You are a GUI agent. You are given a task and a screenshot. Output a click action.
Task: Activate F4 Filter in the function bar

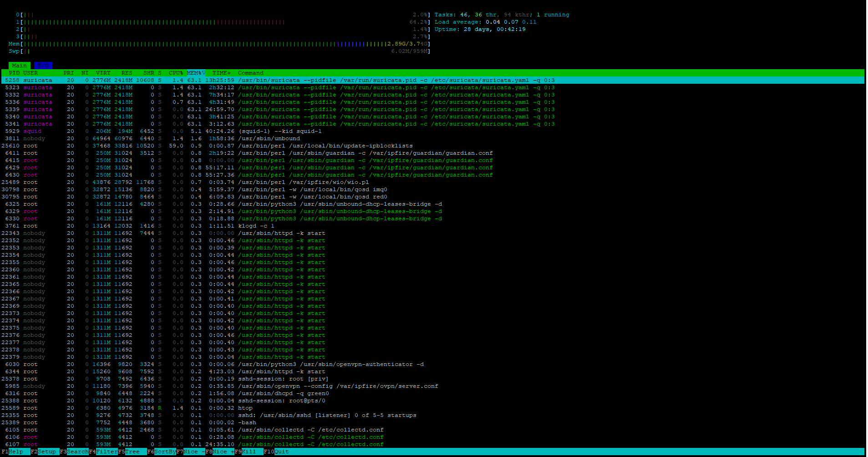(103, 452)
